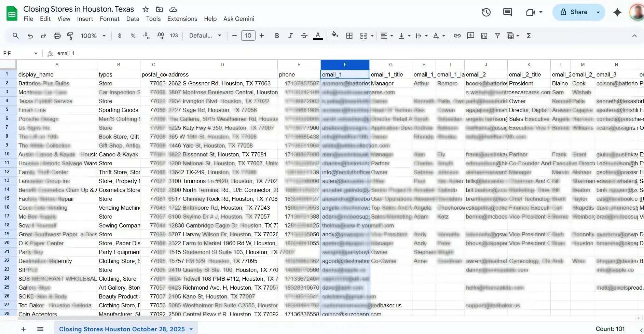The height and width of the screenshot is (334, 644).
Task: Click the Share button
Action: [x=574, y=12]
